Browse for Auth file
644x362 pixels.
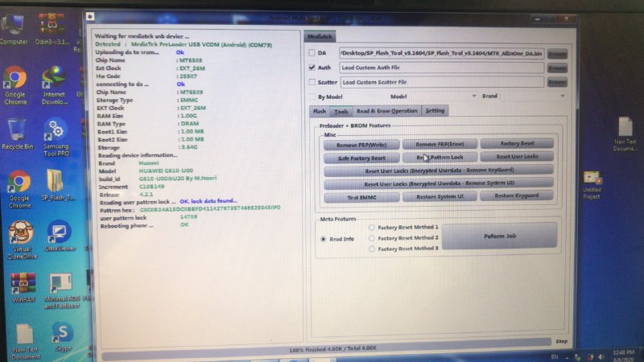click(557, 68)
